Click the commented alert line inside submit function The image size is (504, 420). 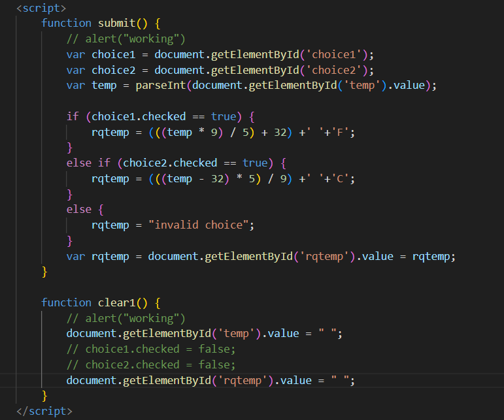pyautogui.click(x=126, y=39)
